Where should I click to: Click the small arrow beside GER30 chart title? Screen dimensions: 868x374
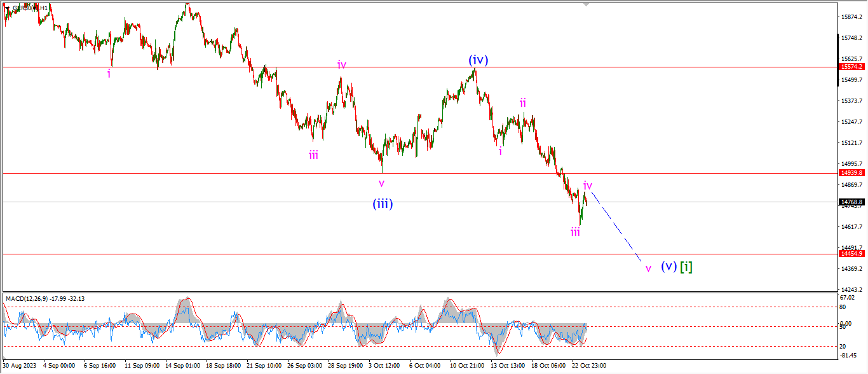(x=8, y=8)
